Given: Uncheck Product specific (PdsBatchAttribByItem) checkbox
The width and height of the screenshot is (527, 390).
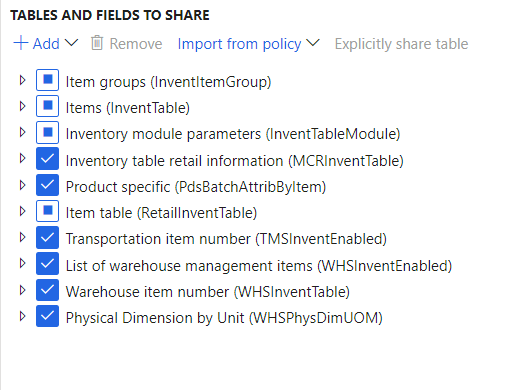Looking at the screenshot, I should [x=47, y=185].
